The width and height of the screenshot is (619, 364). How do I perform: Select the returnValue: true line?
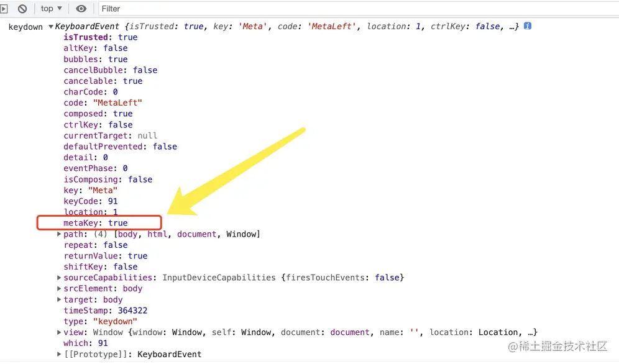point(106,256)
